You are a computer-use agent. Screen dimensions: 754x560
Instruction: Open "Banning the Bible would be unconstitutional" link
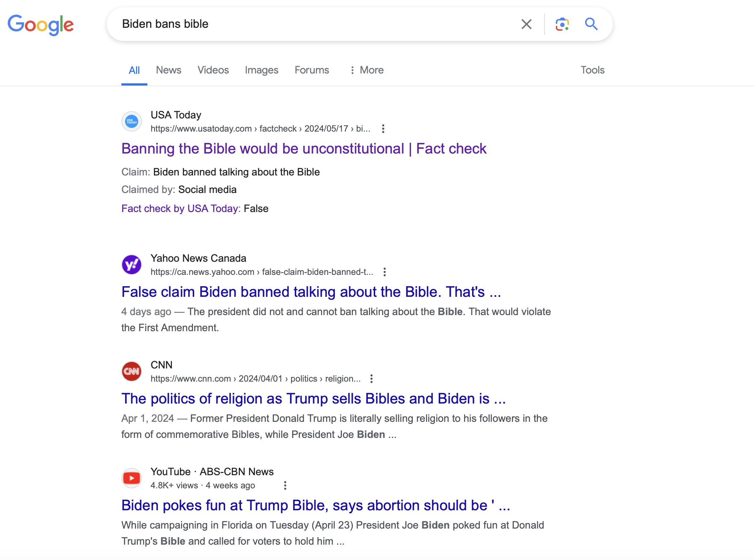click(304, 149)
